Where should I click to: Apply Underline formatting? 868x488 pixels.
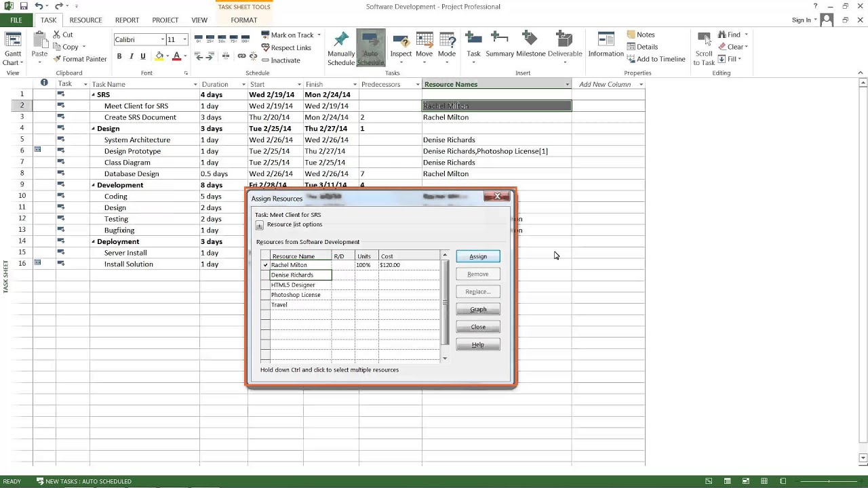point(143,56)
